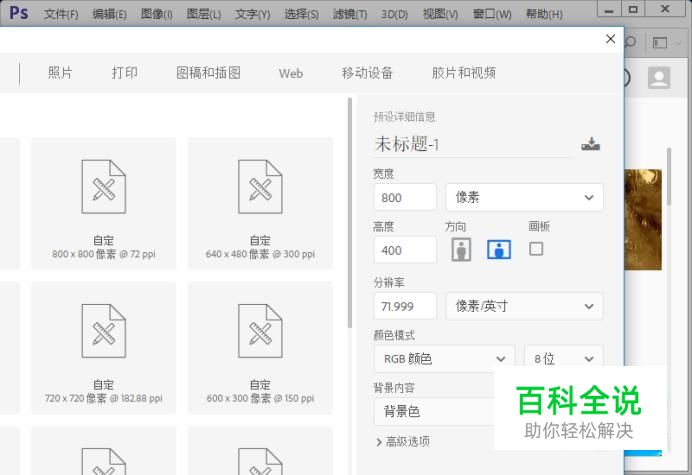Open the 背景色 background content dropdown
This screenshot has width=692, height=475.
pyautogui.click(x=434, y=411)
